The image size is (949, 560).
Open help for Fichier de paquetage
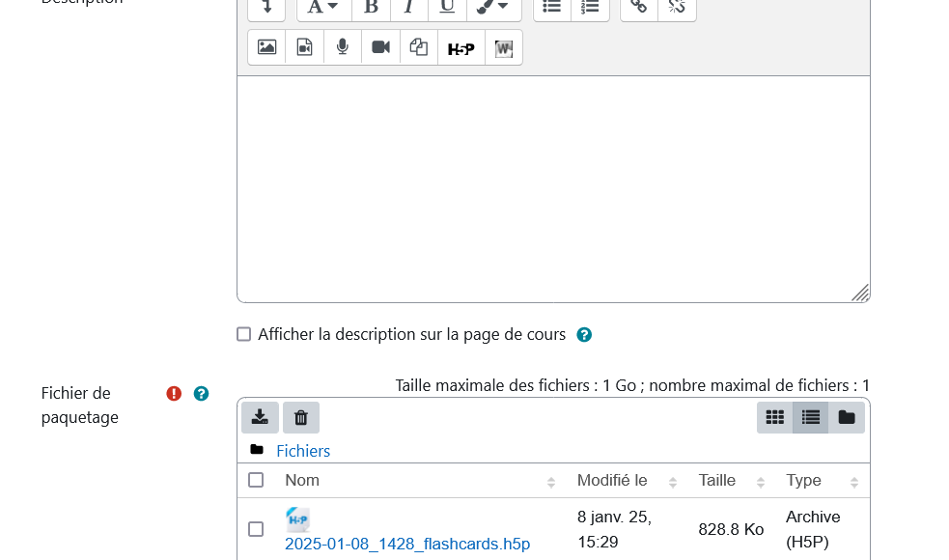click(201, 394)
